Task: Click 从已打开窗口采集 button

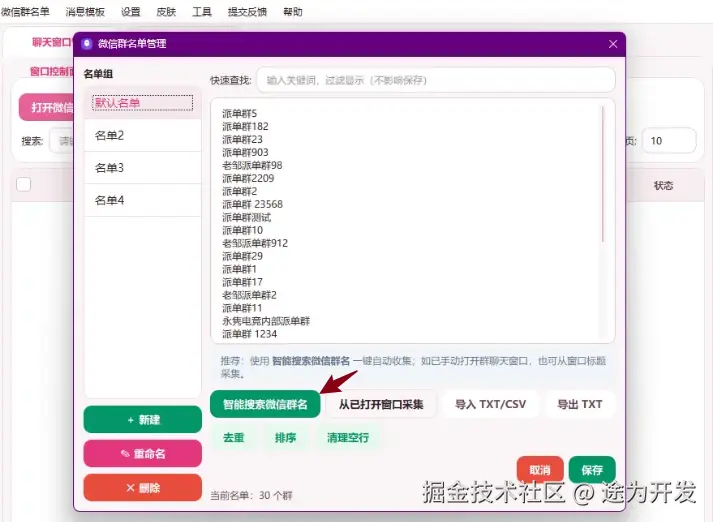Action: tap(381, 404)
